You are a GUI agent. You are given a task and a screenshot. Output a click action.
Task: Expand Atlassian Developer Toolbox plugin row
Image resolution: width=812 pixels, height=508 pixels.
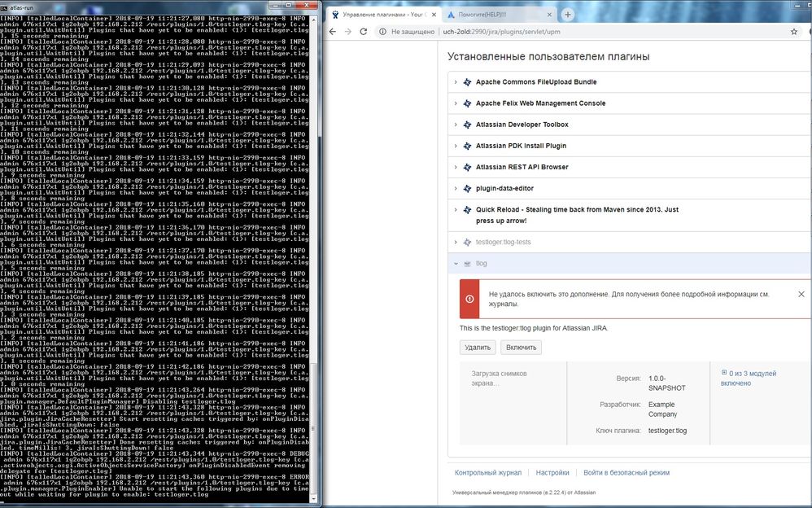(x=456, y=125)
